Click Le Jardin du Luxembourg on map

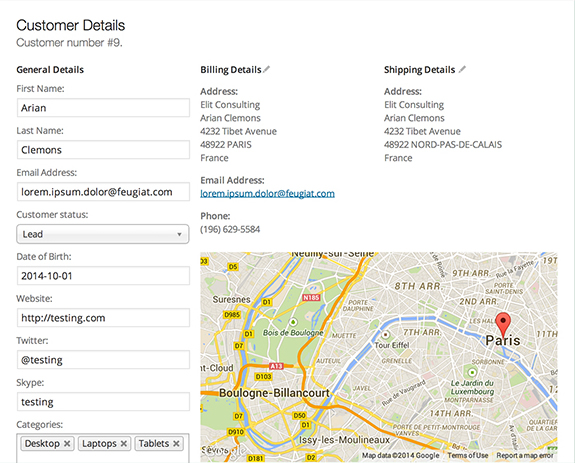472,387
